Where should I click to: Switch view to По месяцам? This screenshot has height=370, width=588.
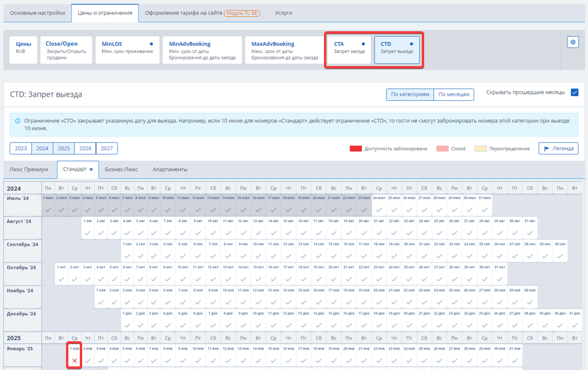coord(454,94)
